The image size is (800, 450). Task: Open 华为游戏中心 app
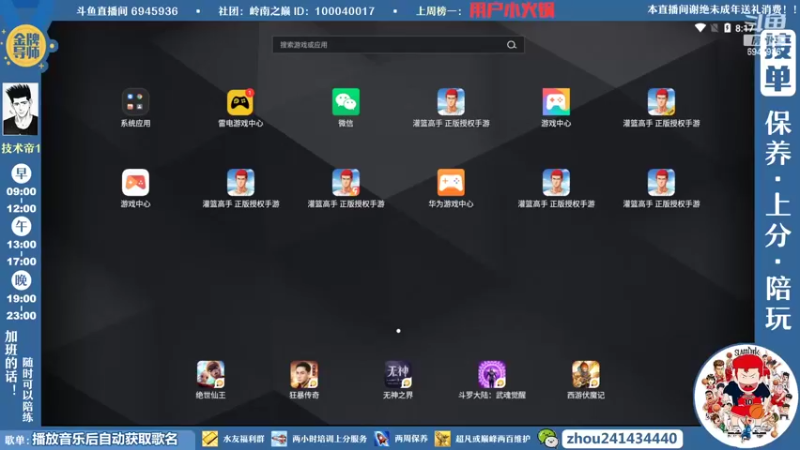(x=451, y=183)
